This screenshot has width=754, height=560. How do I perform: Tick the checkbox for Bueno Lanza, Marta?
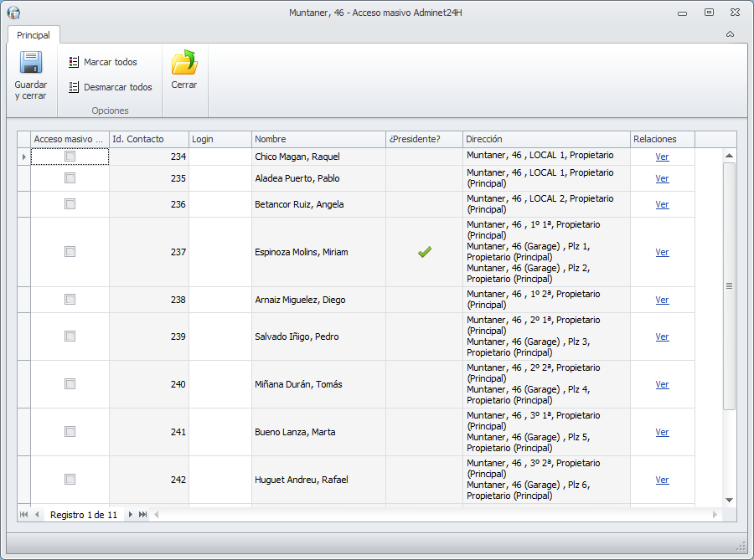70,431
